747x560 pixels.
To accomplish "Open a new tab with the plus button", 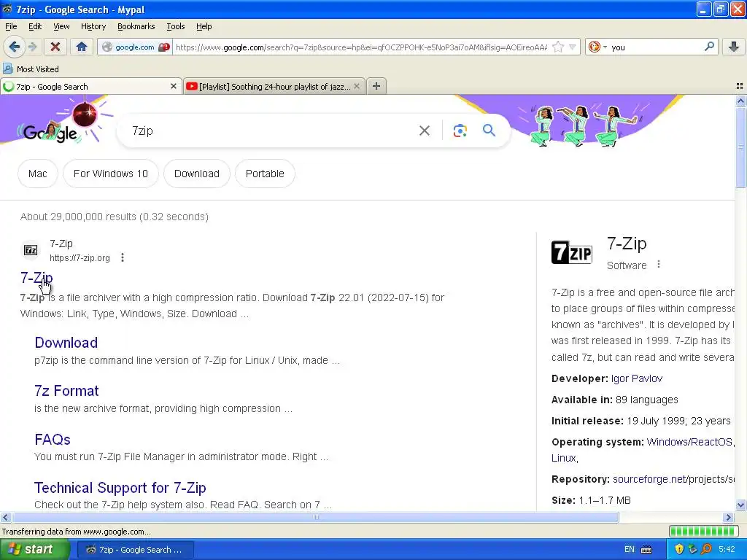I will (x=376, y=86).
